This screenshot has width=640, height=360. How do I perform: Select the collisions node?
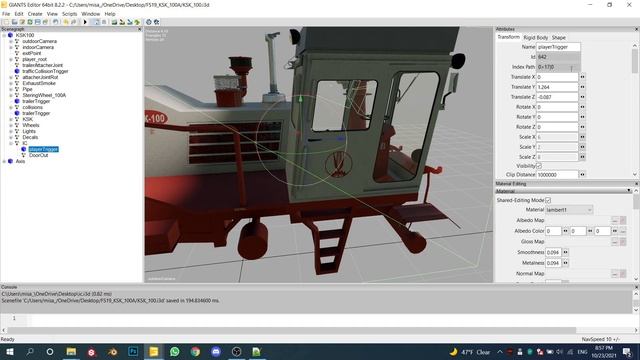pyautogui.click(x=33, y=107)
